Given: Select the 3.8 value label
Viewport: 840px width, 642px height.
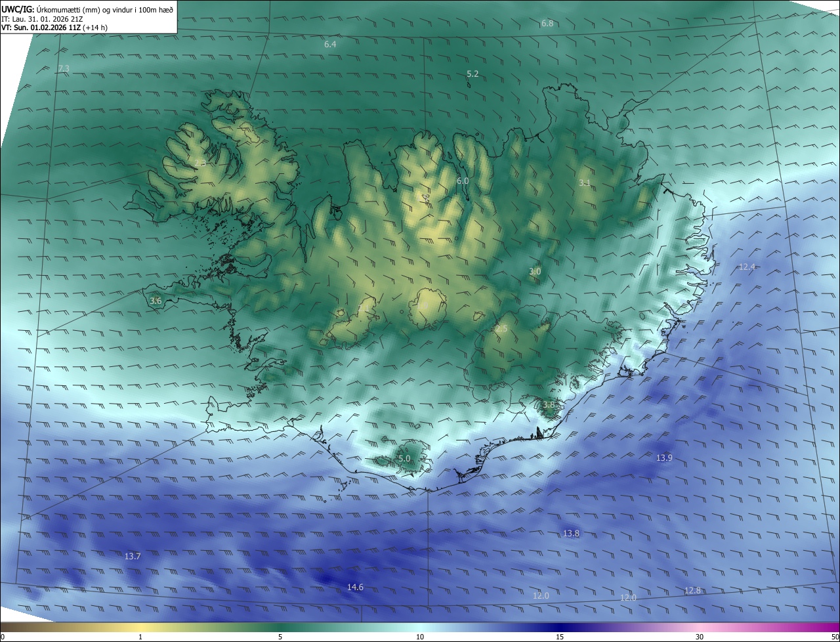Looking at the screenshot, I should click(549, 406).
